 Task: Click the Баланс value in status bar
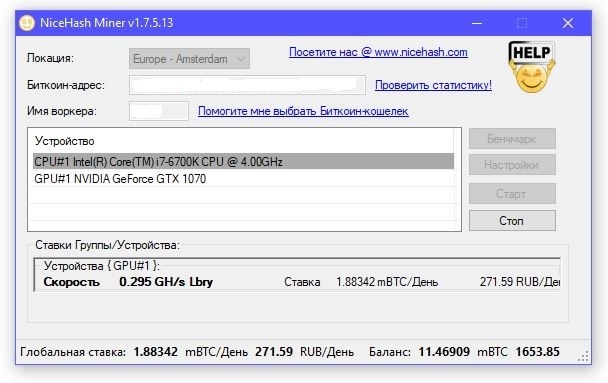click(444, 352)
